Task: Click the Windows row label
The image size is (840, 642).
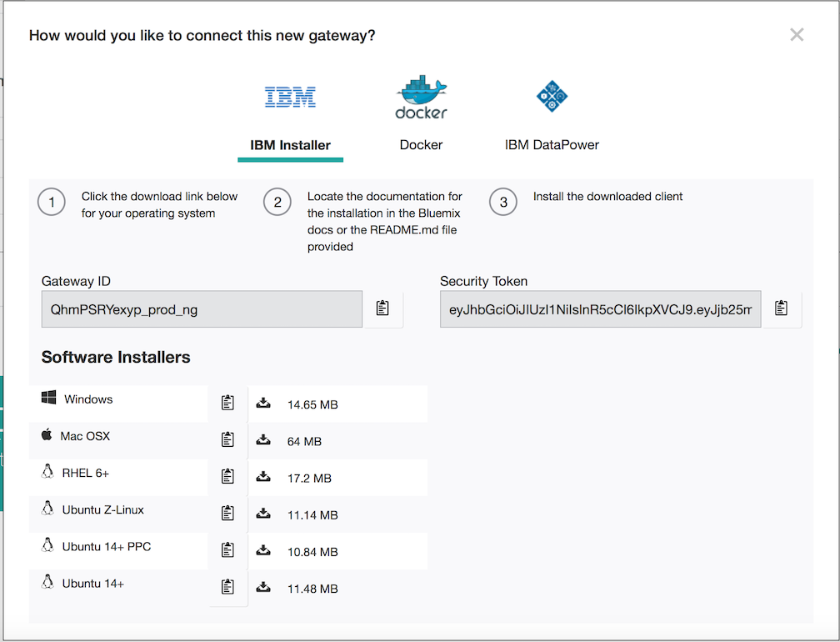Action: pyautogui.click(x=88, y=399)
